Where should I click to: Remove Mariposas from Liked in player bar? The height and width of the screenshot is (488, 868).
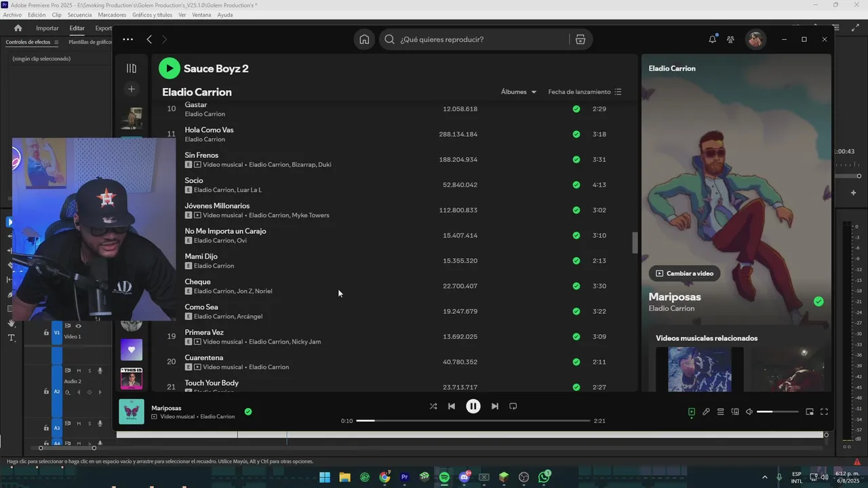248,411
